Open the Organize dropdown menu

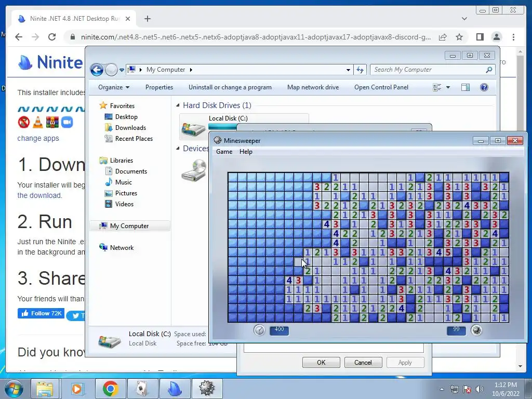[114, 87]
